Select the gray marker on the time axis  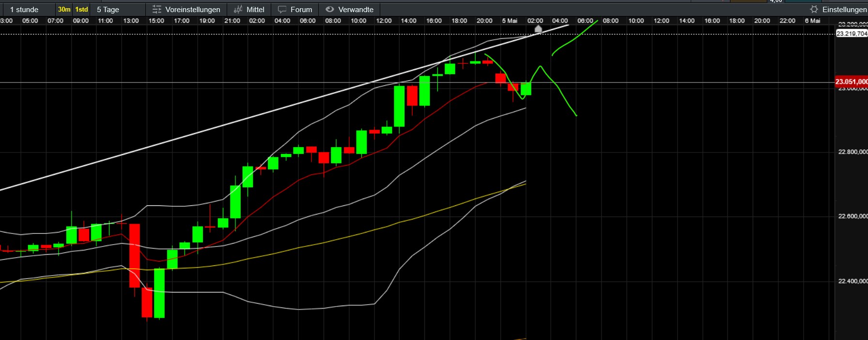pyautogui.click(x=538, y=29)
